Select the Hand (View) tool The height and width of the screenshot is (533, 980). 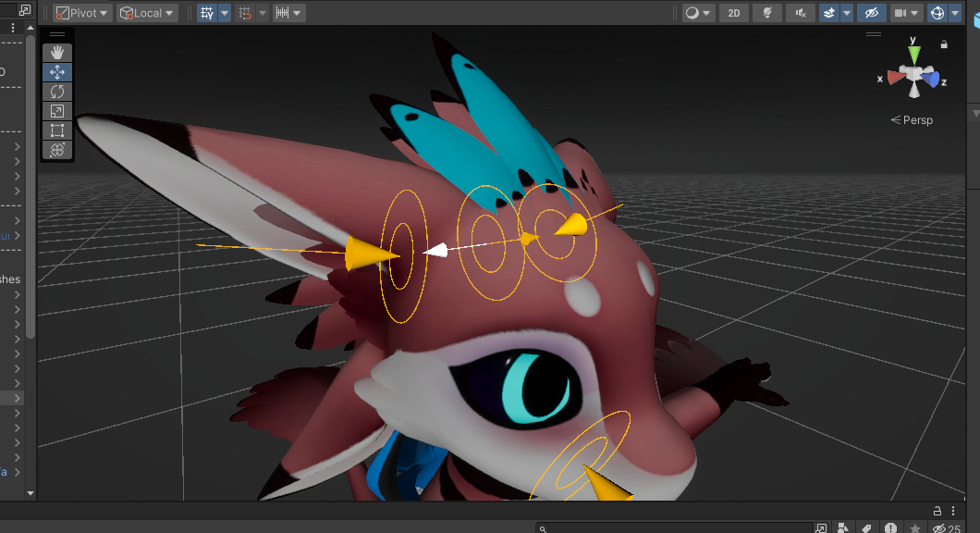pos(57,52)
